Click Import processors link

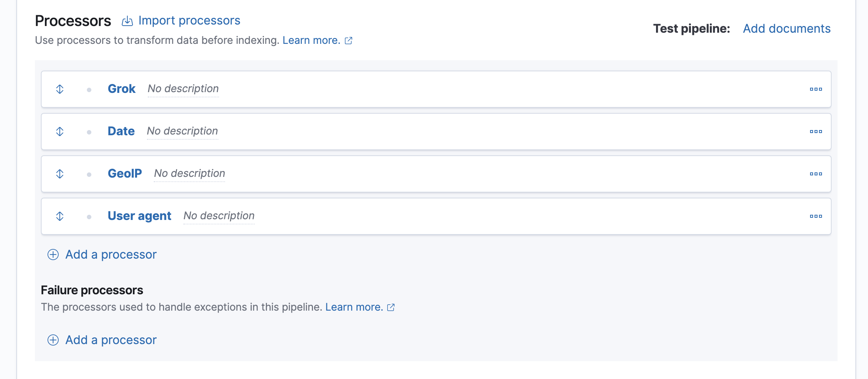(x=189, y=20)
